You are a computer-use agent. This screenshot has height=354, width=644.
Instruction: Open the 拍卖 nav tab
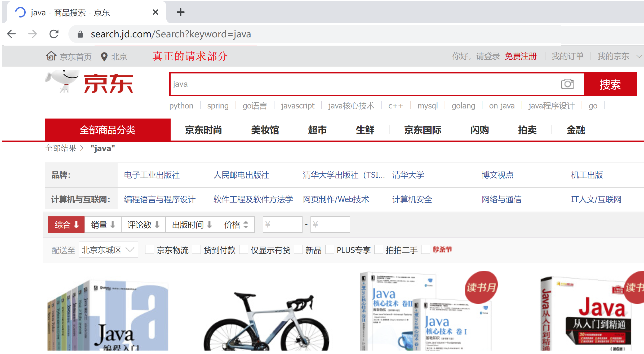click(x=527, y=130)
